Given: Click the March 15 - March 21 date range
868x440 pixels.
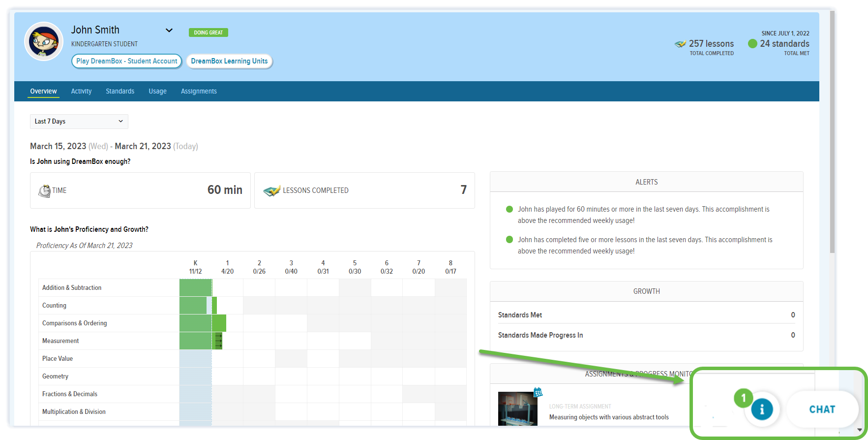Looking at the screenshot, I should [114, 146].
